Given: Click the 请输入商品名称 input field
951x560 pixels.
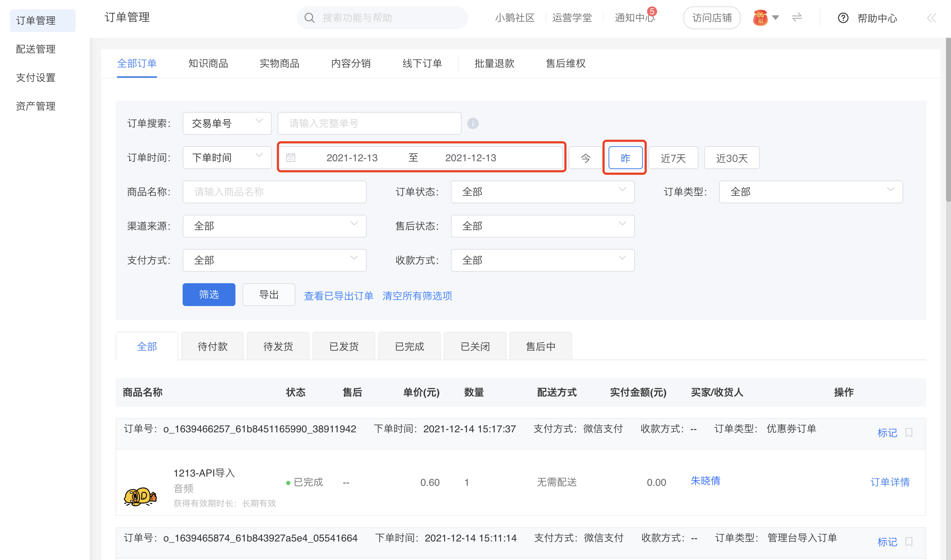Looking at the screenshot, I should 274,192.
